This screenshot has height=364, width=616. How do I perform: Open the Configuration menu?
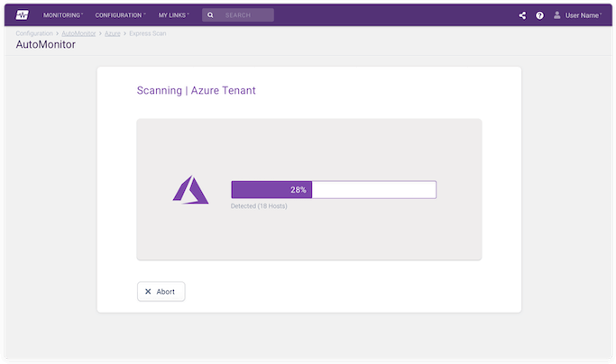pyautogui.click(x=120, y=15)
